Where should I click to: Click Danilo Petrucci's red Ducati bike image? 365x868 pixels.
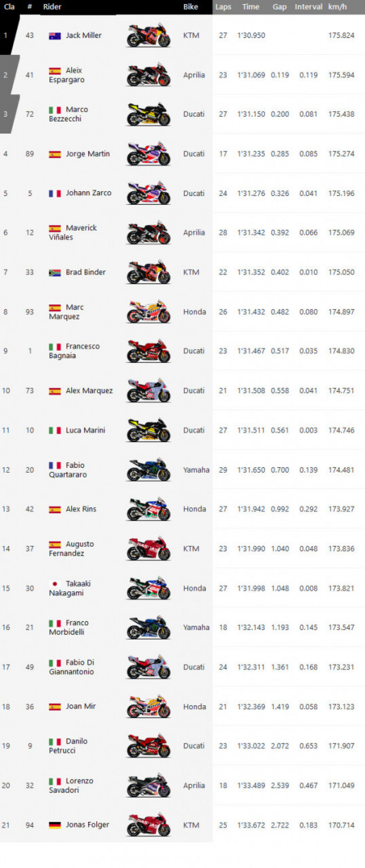[148, 746]
